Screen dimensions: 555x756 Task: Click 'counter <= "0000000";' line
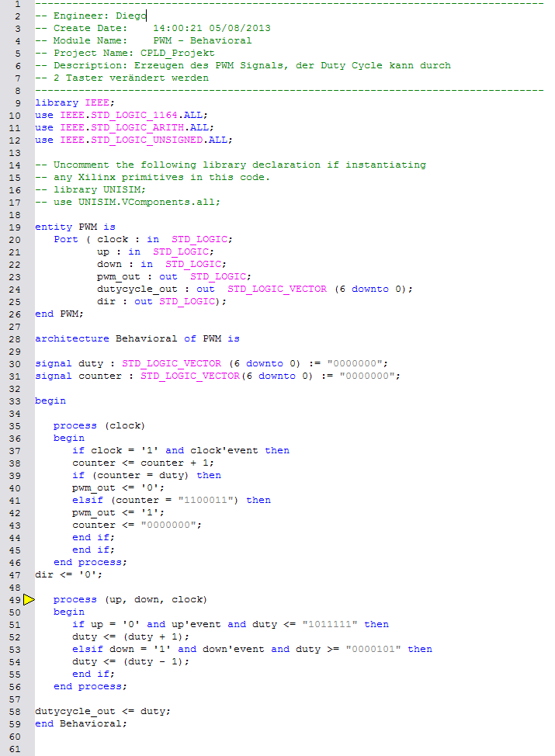[137, 525]
